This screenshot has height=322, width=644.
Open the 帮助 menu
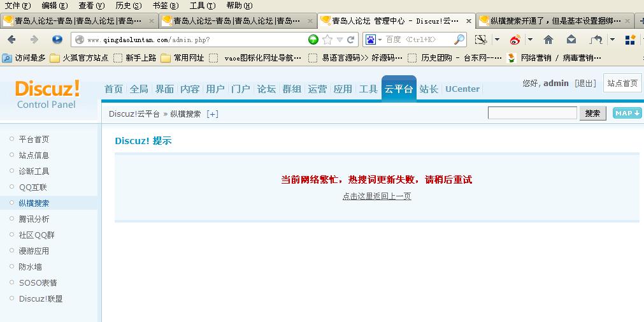click(240, 6)
